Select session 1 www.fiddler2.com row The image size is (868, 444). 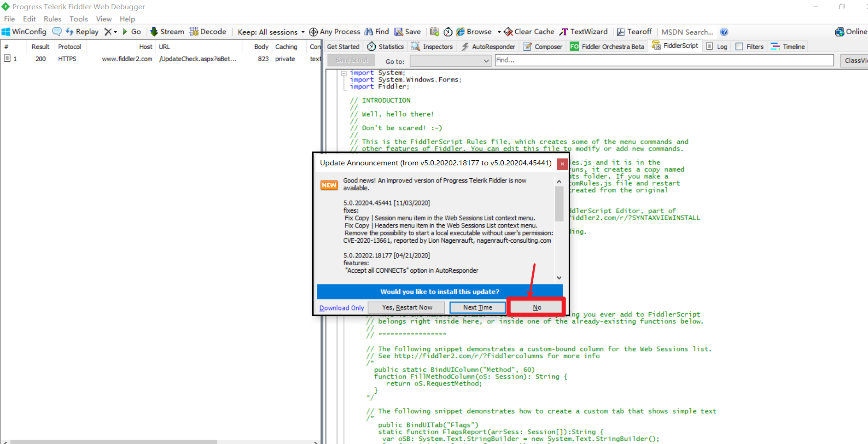(x=160, y=59)
